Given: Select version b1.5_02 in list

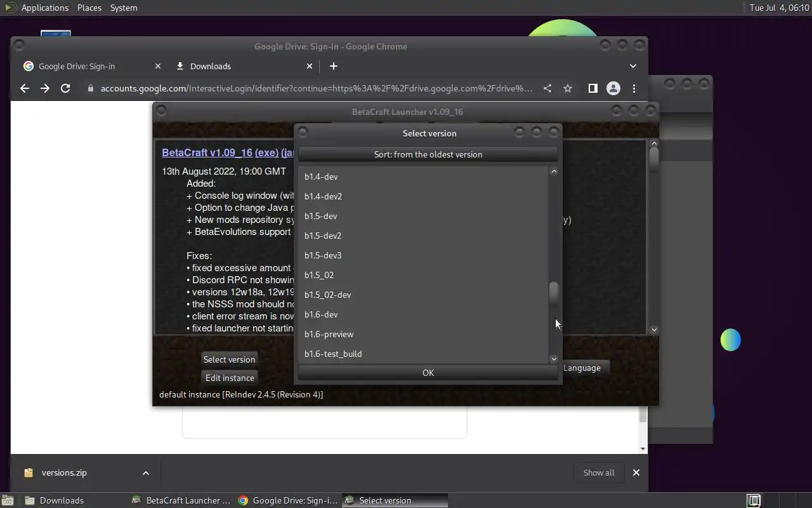Looking at the screenshot, I should coord(423,275).
